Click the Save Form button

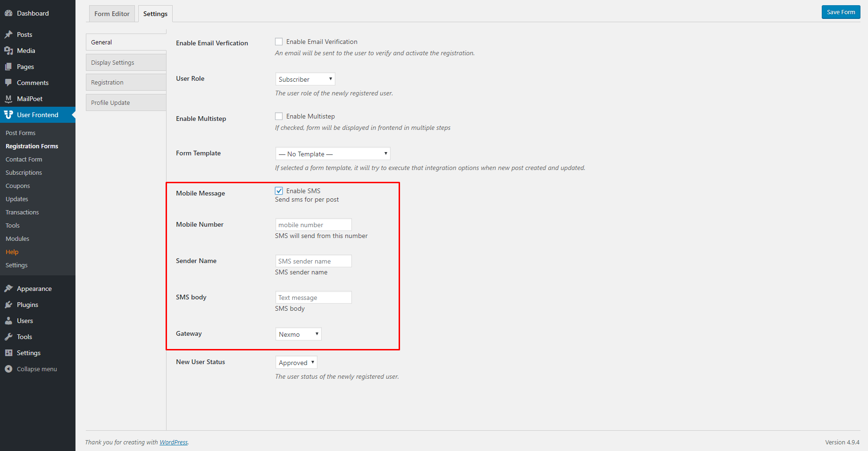(x=841, y=12)
